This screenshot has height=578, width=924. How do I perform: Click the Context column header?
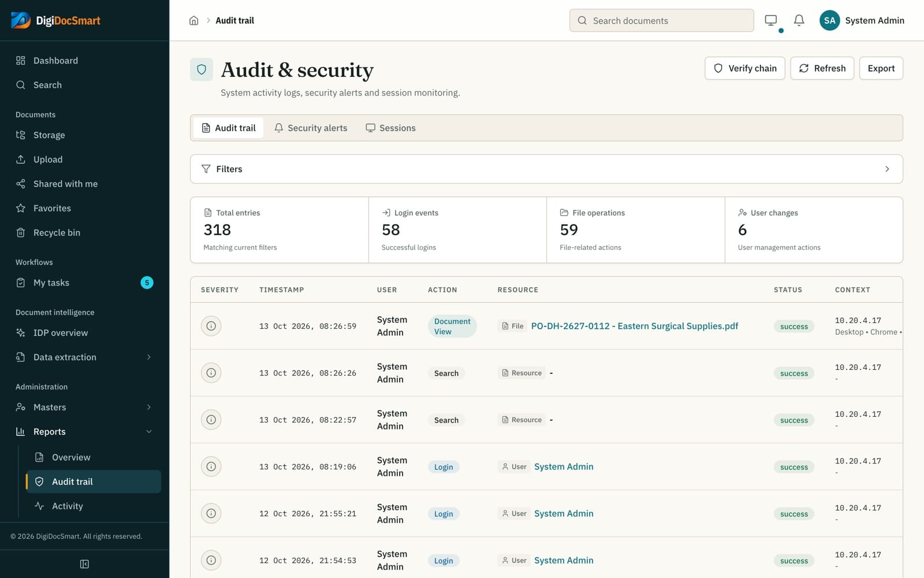852,290
